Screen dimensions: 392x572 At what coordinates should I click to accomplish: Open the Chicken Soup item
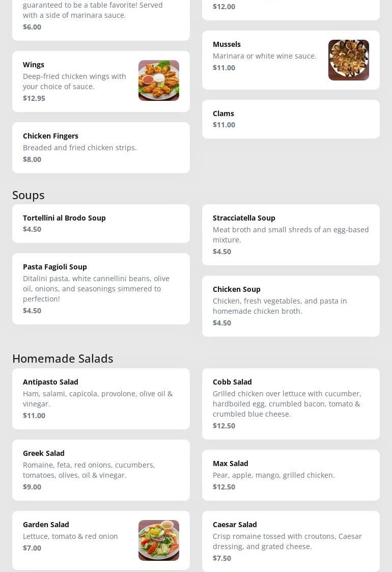pos(291,306)
